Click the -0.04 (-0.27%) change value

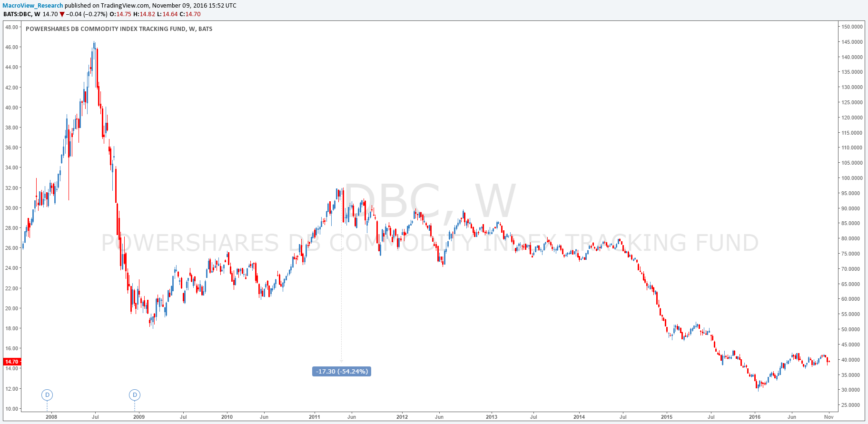point(87,14)
